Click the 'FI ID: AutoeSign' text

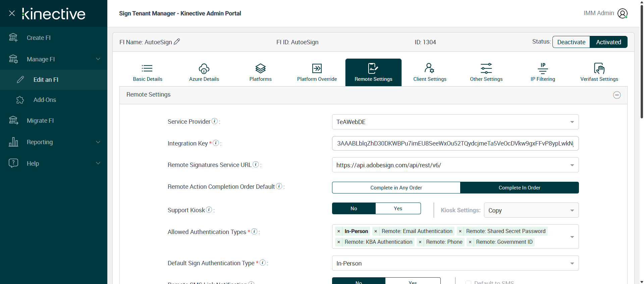click(x=298, y=42)
